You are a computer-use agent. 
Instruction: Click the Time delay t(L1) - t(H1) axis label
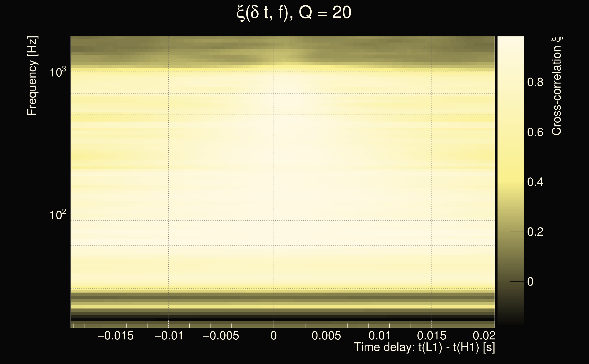point(424,347)
